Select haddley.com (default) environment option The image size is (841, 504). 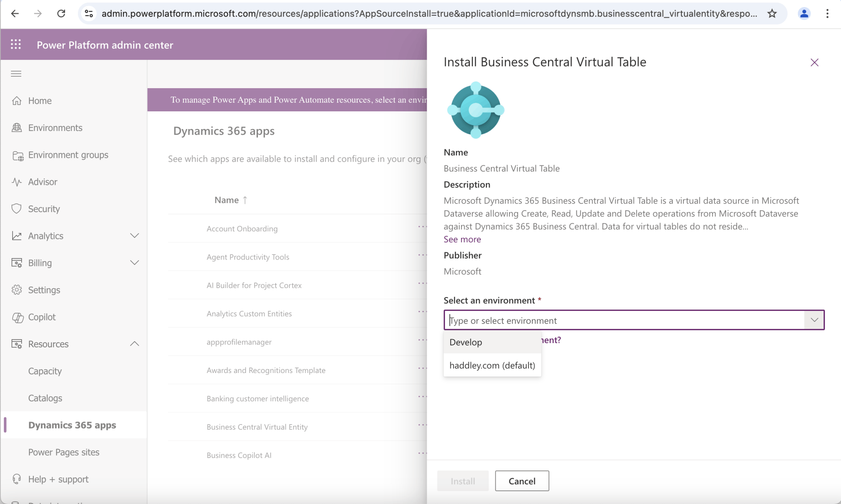click(492, 365)
